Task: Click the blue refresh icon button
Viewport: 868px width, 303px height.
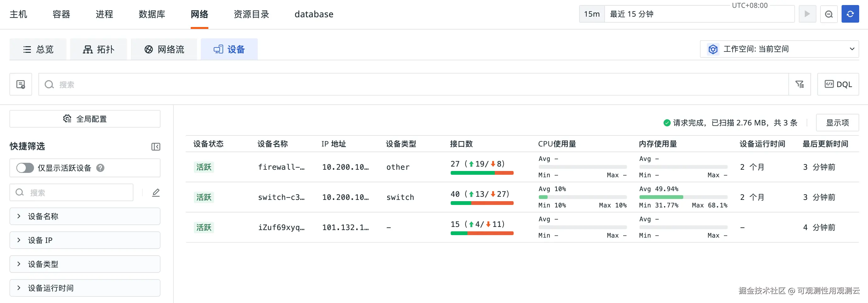Action: point(850,14)
